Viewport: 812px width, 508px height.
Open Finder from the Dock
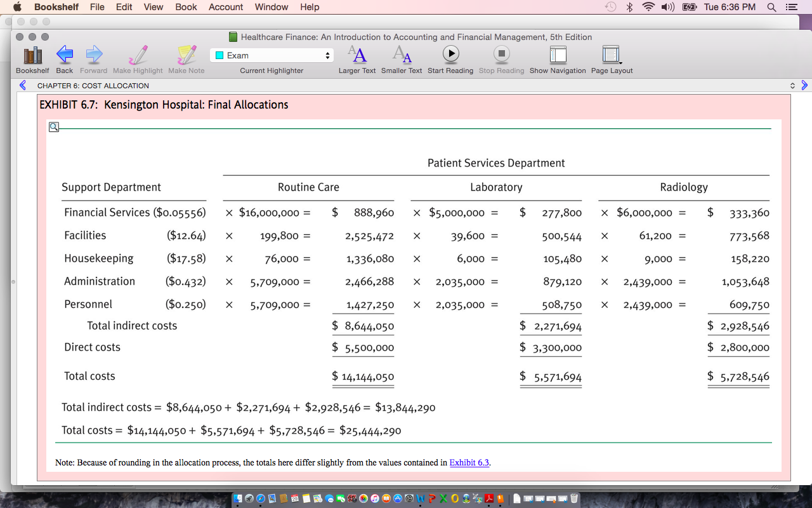[238, 498]
